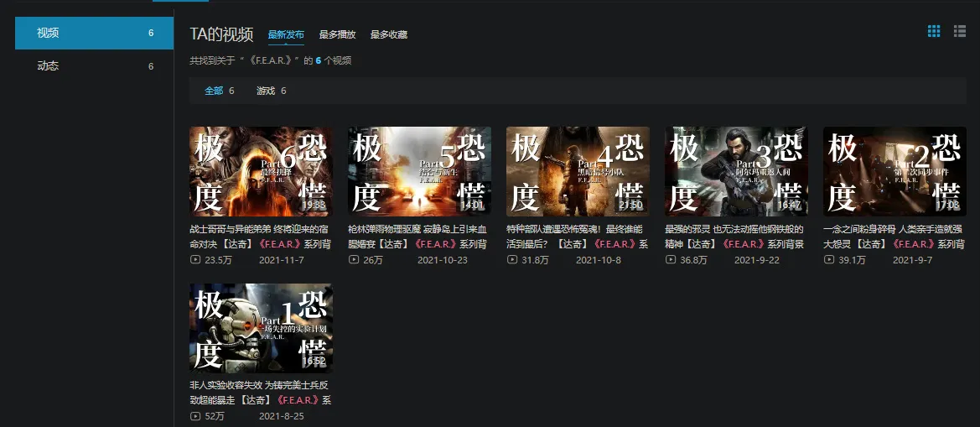Click the 16:47 duration badge
The width and height of the screenshot is (980, 427).
790,205
